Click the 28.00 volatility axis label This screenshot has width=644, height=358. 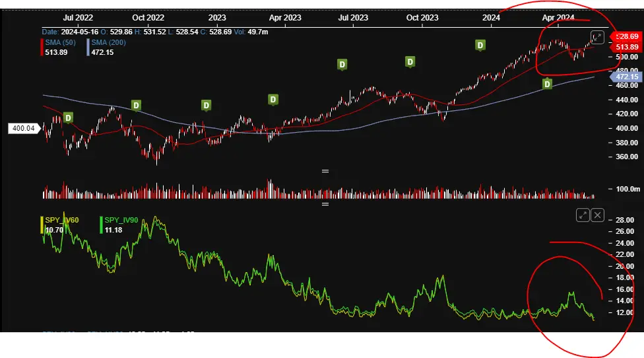[x=625, y=220]
